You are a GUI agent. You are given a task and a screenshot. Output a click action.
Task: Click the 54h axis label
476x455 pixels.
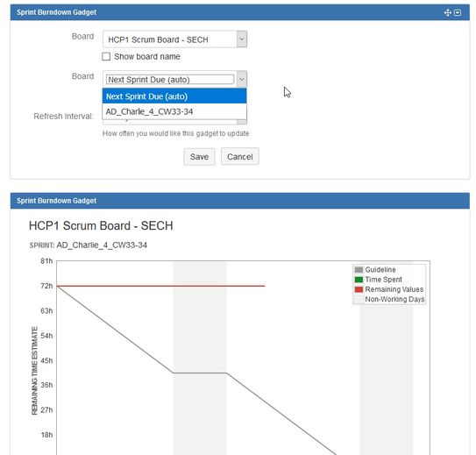[46, 336]
